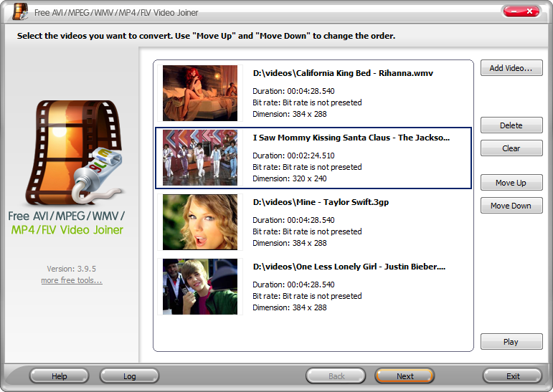Click Rihanna video's 'Dimension: 384 x 288' text

[290, 114]
